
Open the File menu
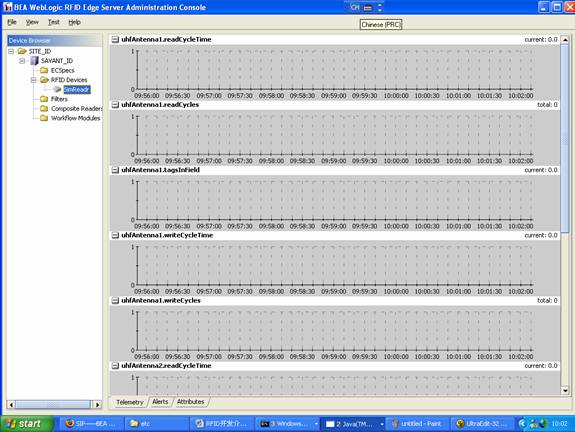[x=12, y=22]
